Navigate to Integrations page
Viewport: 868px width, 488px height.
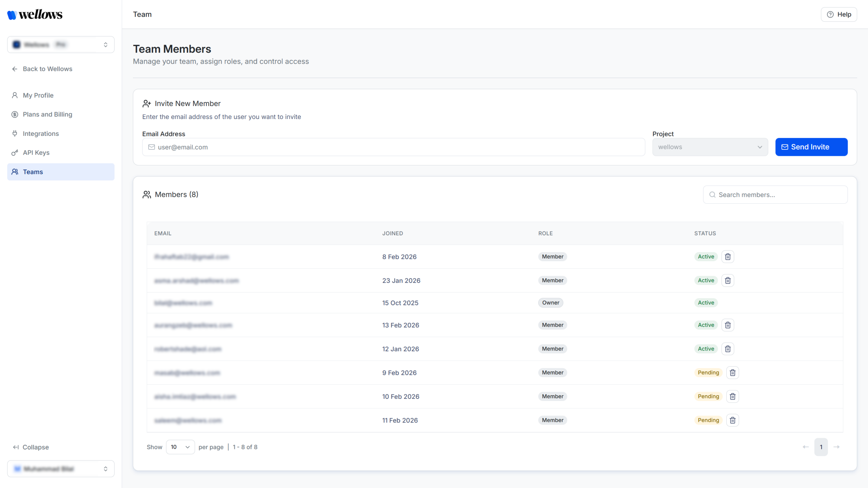coord(41,134)
